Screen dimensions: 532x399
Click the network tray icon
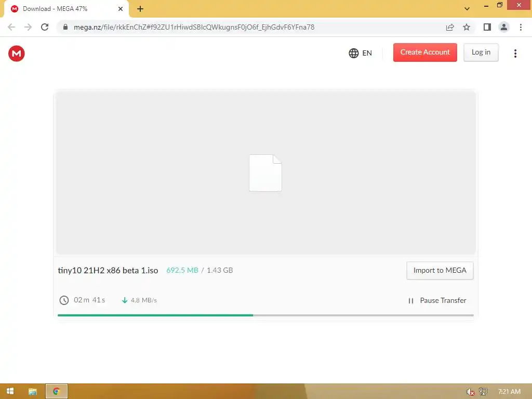click(483, 392)
